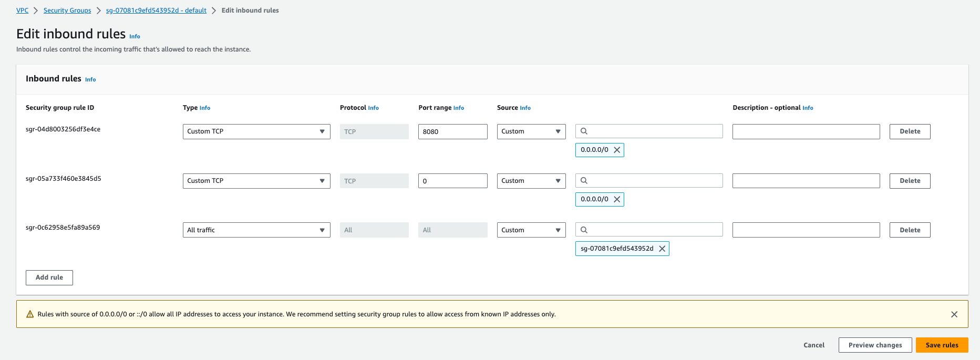
Task: Add a new inbound rule
Action: [x=49, y=277]
